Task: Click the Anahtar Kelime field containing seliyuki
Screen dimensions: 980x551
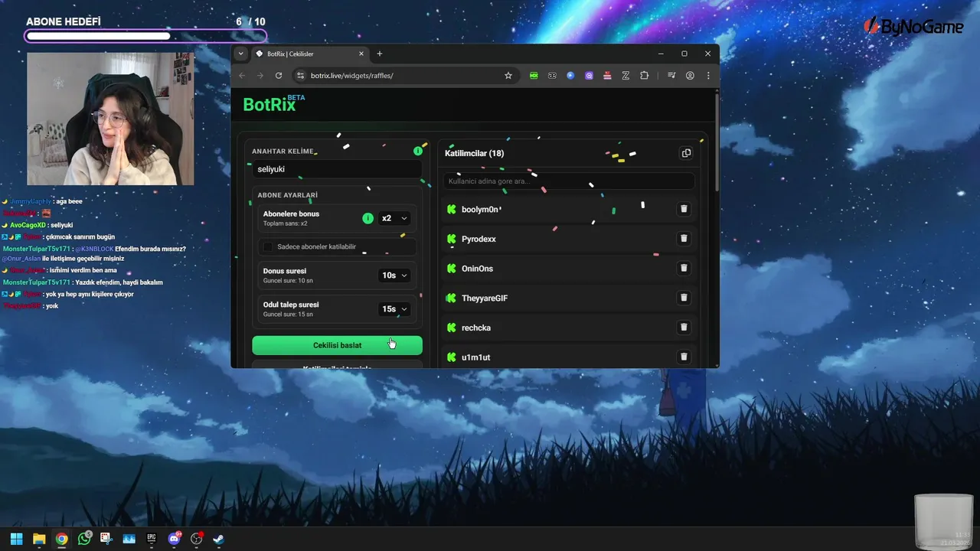Action: (337, 169)
